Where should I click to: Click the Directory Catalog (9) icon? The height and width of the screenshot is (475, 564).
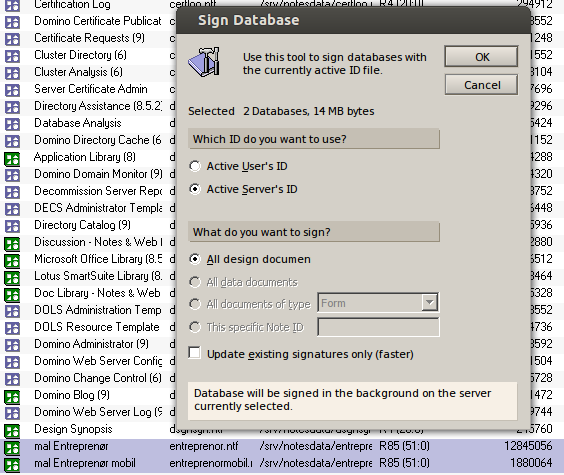12,226
